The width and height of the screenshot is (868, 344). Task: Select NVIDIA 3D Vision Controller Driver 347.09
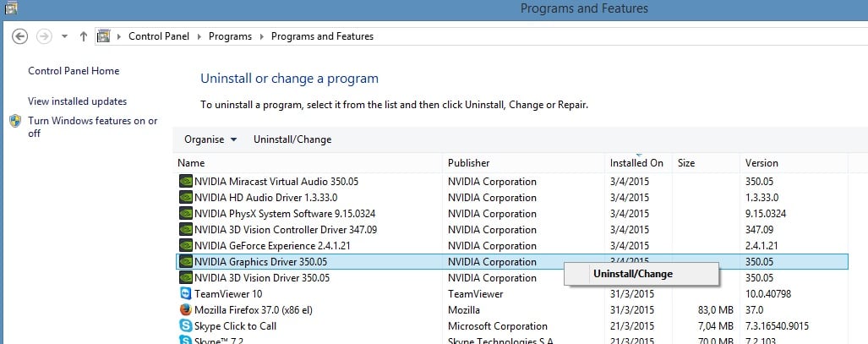click(x=286, y=230)
